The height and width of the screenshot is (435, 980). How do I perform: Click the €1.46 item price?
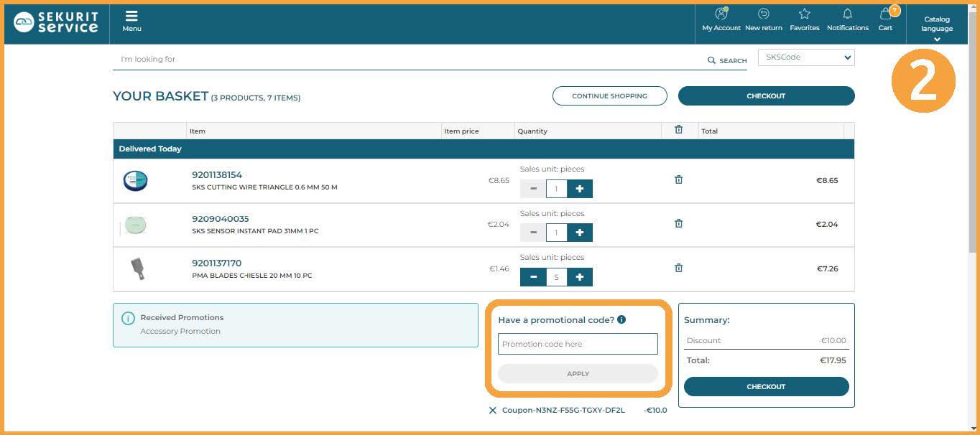[499, 268]
